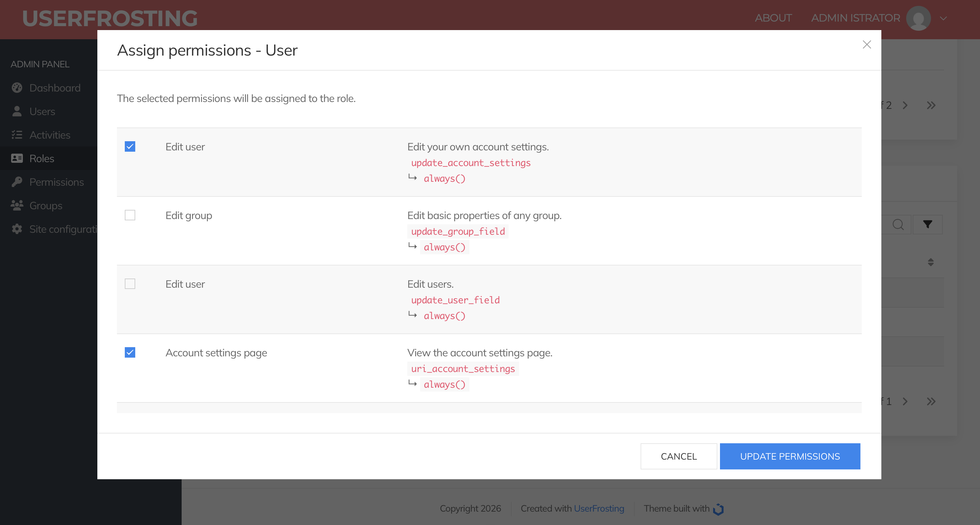The image size is (980, 525).
Task: Check the update_user_field Edit user checkbox
Action: pos(130,284)
